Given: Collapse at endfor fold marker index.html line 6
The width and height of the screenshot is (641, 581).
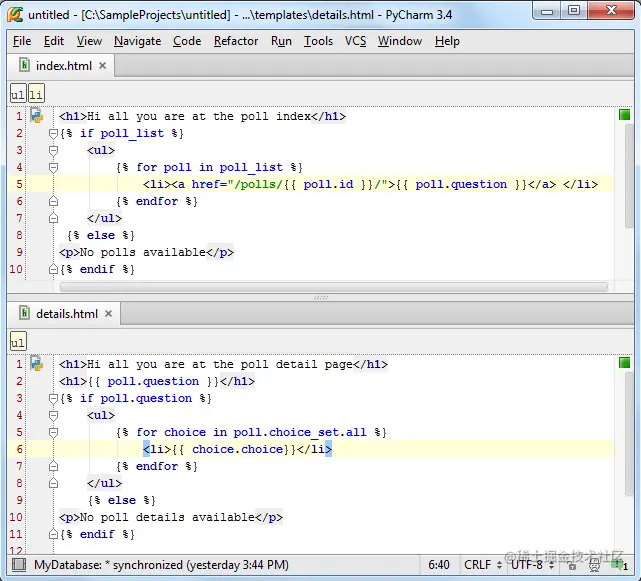Looking at the screenshot, I should [53, 201].
